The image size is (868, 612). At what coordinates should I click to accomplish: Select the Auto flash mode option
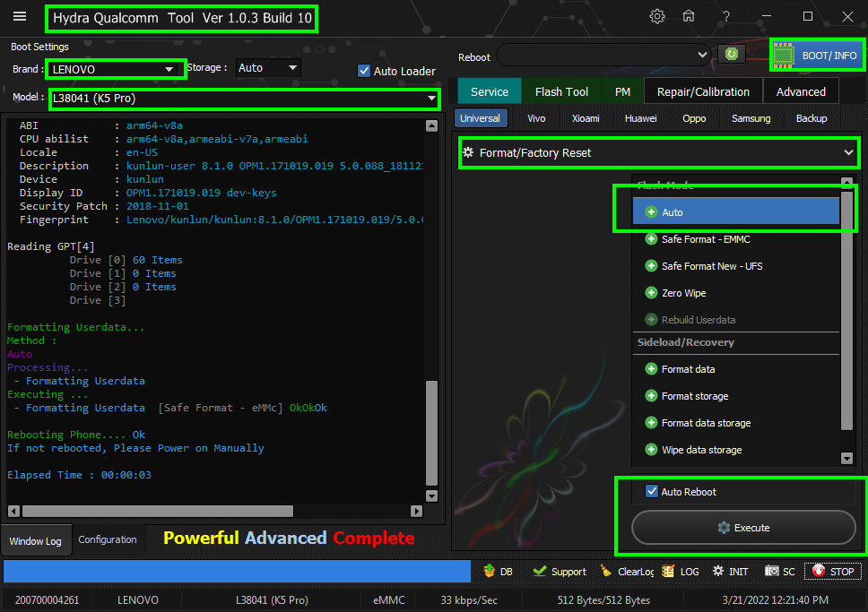point(735,212)
